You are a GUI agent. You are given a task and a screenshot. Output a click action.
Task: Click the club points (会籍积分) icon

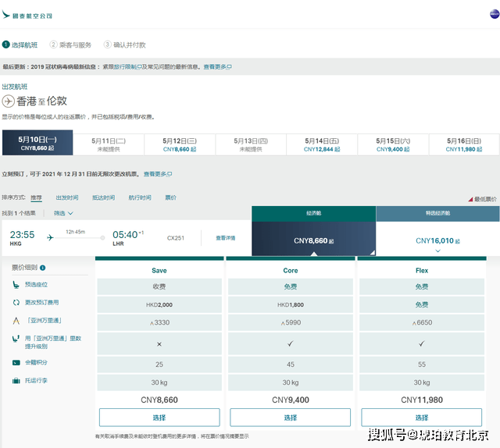(16, 362)
